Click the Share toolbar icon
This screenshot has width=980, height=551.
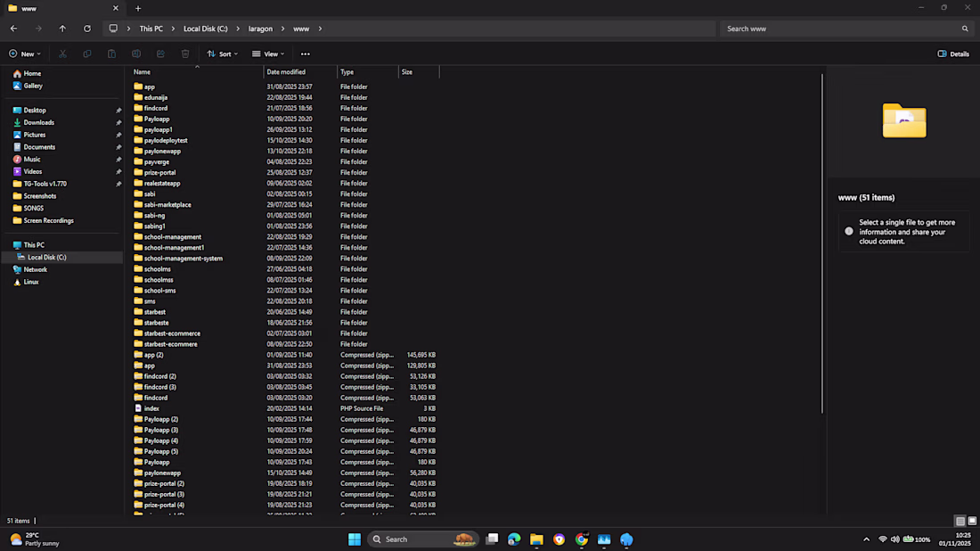pyautogui.click(x=160, y=53)
